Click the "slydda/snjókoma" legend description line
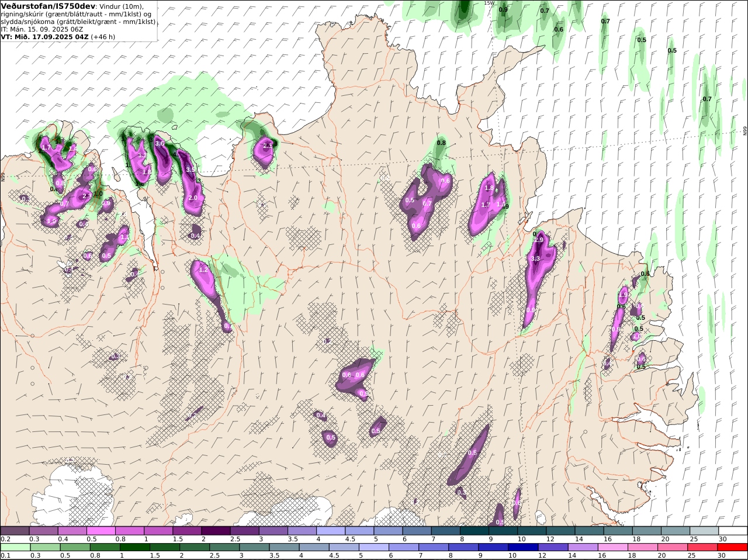 [x=78, y=22]
